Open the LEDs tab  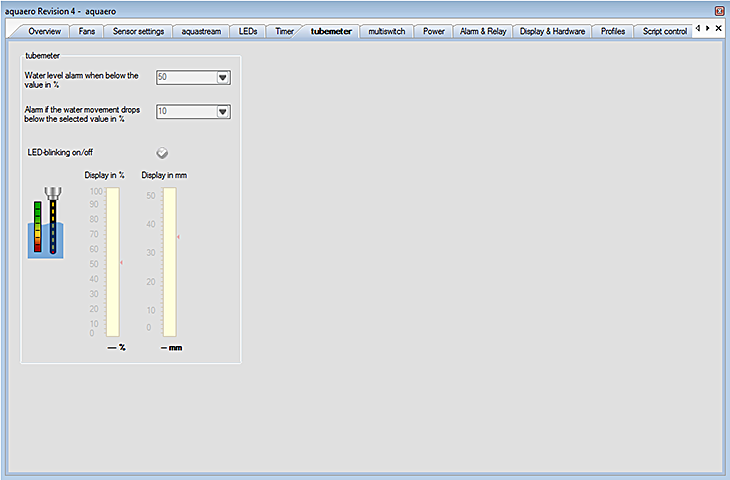pos(249,32)
